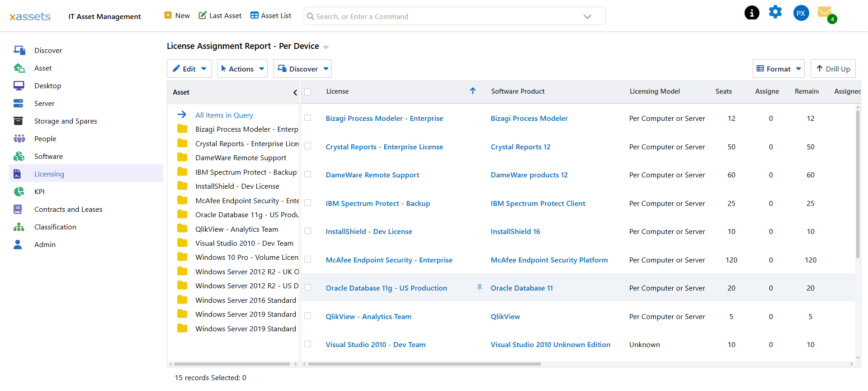Open settings gear in the top bar
868x391 pixels.
tap(775, 12)
